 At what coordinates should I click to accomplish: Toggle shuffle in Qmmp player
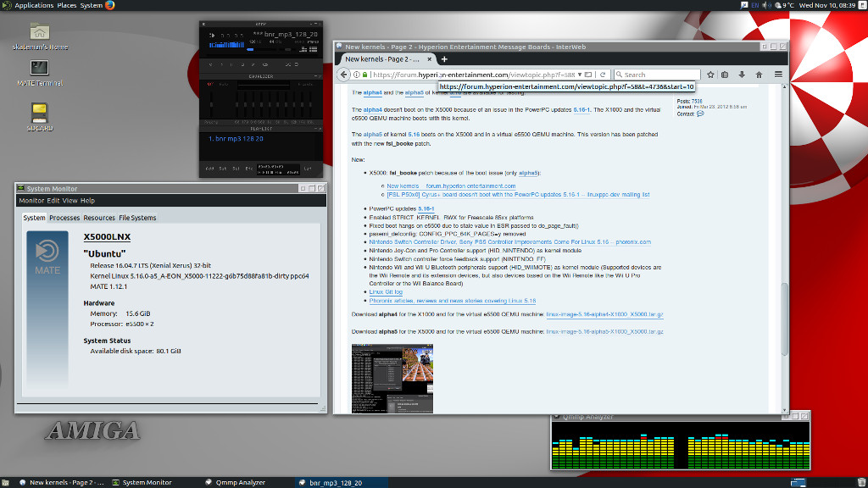pos(288,64)
